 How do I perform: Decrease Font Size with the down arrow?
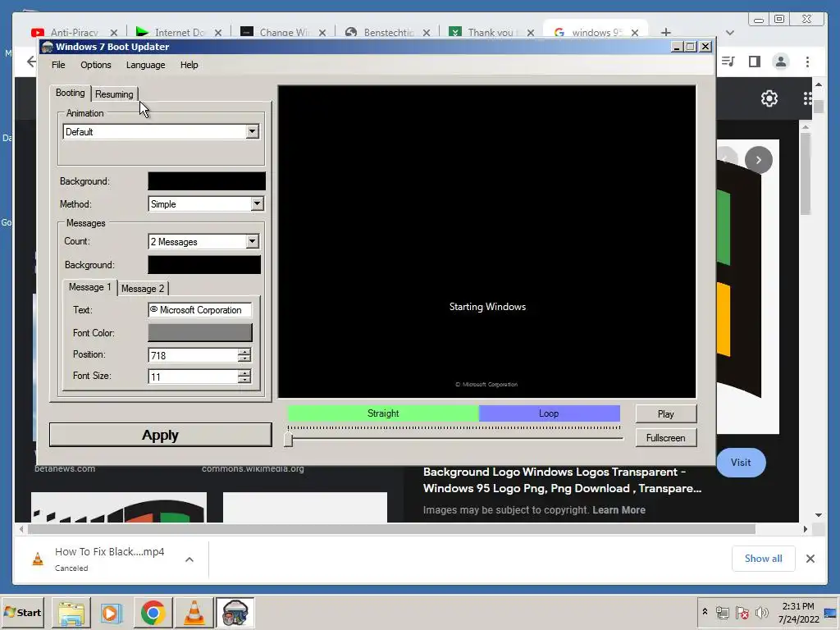tap(244, 380)
